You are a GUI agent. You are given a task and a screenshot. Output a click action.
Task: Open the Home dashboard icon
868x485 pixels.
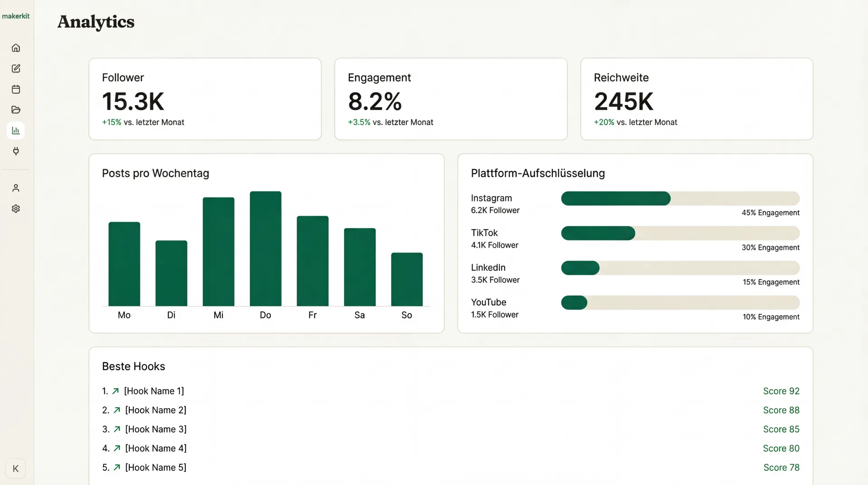16,48
